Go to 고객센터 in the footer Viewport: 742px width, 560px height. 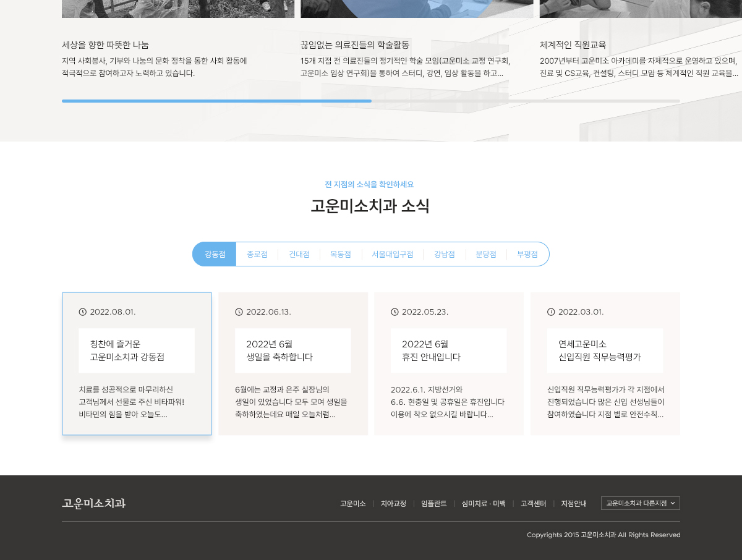pyautogui.click(x=533, y=503)
